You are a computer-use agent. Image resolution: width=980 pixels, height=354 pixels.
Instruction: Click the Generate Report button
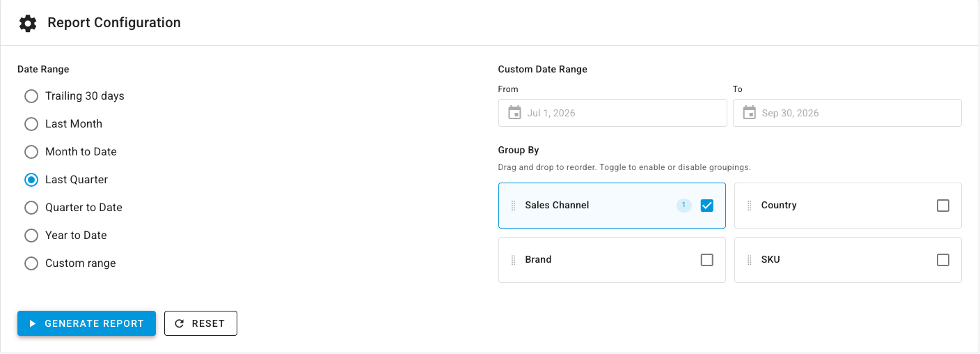pyautogui.click(x=86, y=323)
